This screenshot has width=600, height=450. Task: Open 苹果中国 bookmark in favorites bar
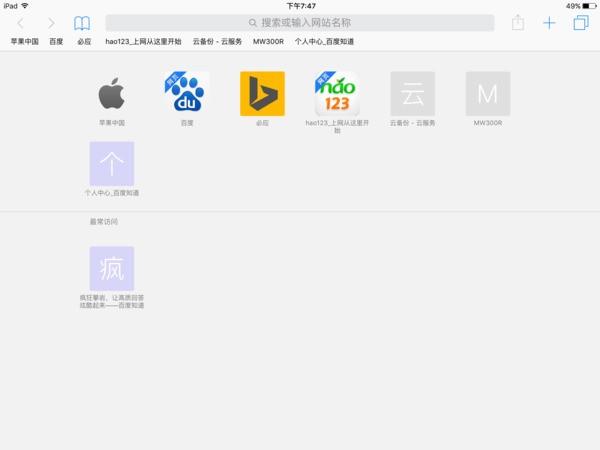click(x=24, y=41)
